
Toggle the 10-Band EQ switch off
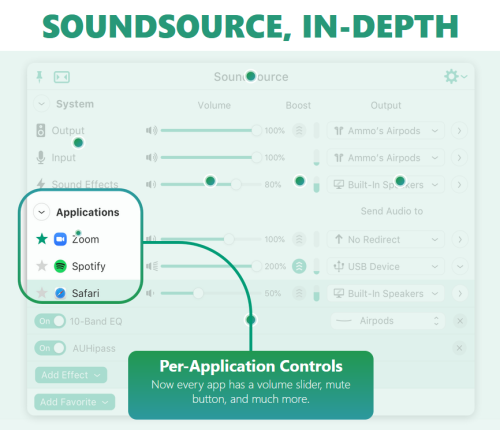tap(50, 321)
